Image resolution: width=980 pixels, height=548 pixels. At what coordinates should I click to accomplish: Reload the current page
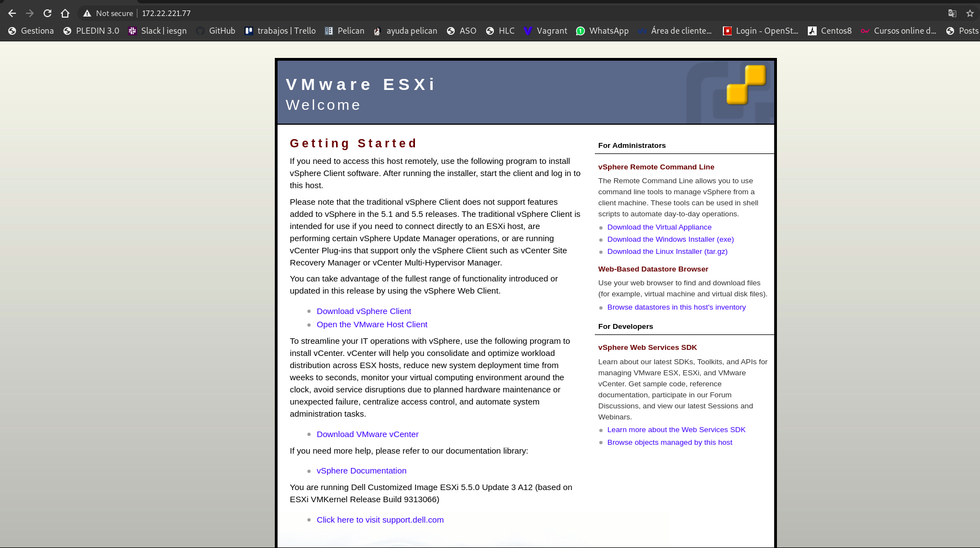(x=47, y=13)
